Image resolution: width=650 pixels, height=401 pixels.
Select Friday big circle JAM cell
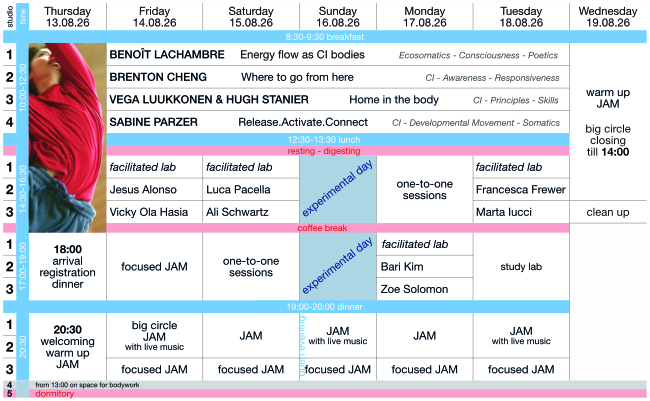[x=155, y=335]
